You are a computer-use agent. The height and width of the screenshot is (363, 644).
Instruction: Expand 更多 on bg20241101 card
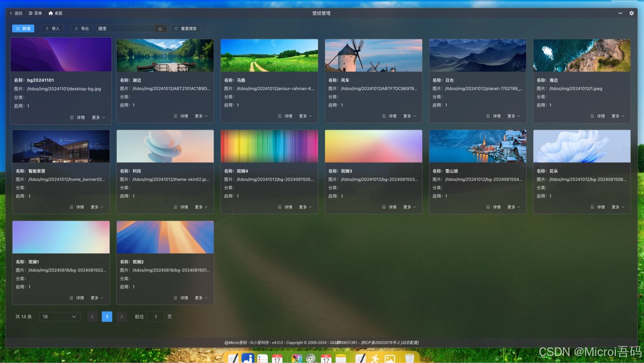[99, 117]
